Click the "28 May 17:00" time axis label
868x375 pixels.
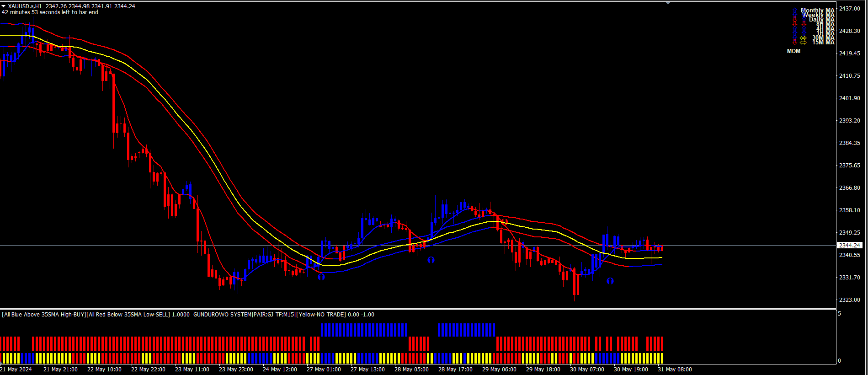click(455, 370)
